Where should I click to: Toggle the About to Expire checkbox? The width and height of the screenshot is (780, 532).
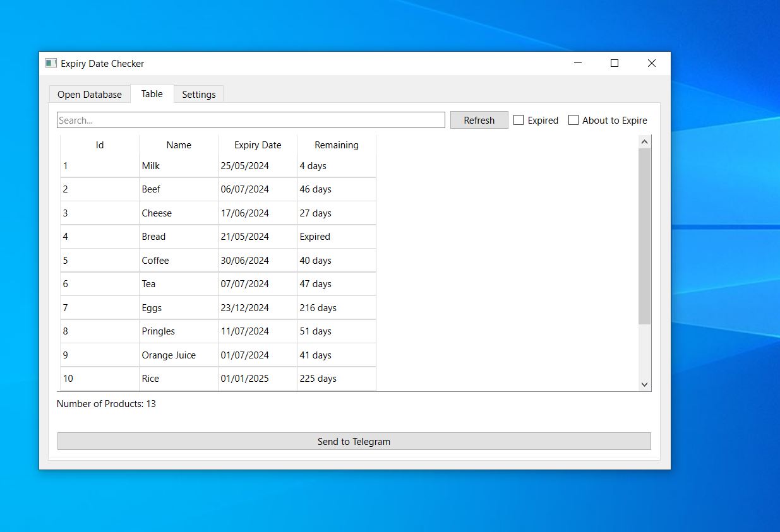(573, 121)
